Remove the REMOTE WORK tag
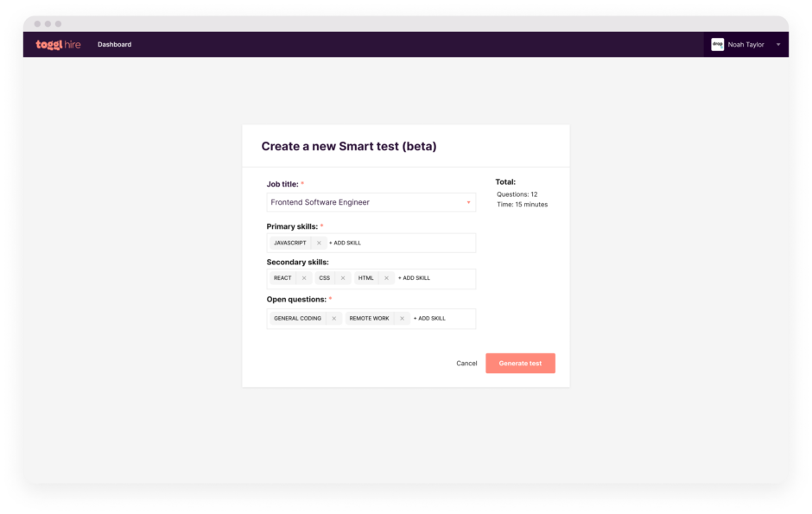The height and width of the screenshot is (514, 812). [x=402, y=319]
